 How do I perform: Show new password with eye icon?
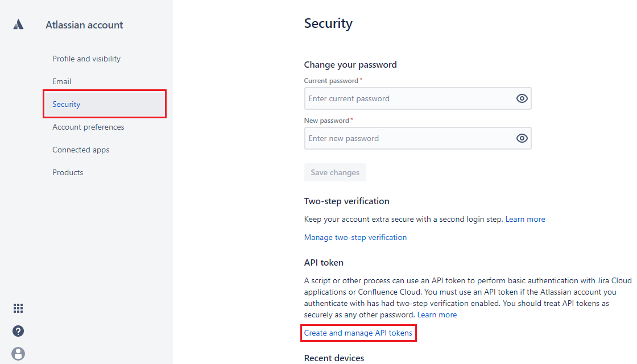tap(522, 139)
